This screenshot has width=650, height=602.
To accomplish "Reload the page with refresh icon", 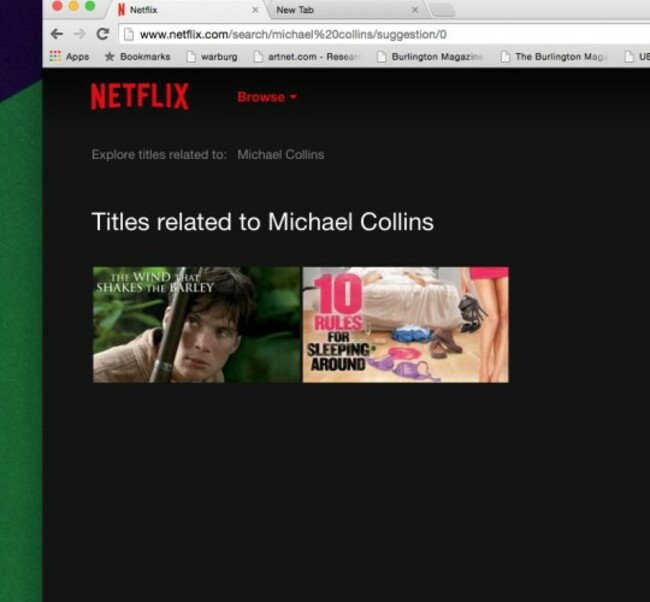I will pyautogui.click(x=102, y=34).
